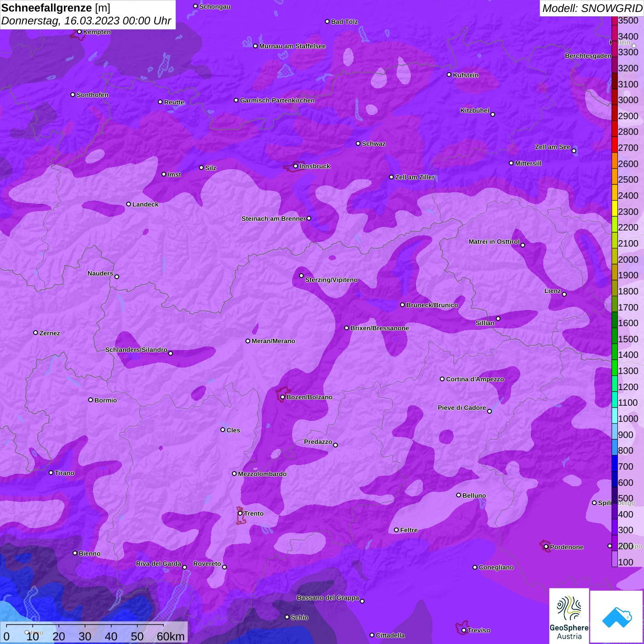The width and height of the screenshot is (644, 644).
Task: Select the Sterzing/Vipiteno label
Action: coord(331,280)
